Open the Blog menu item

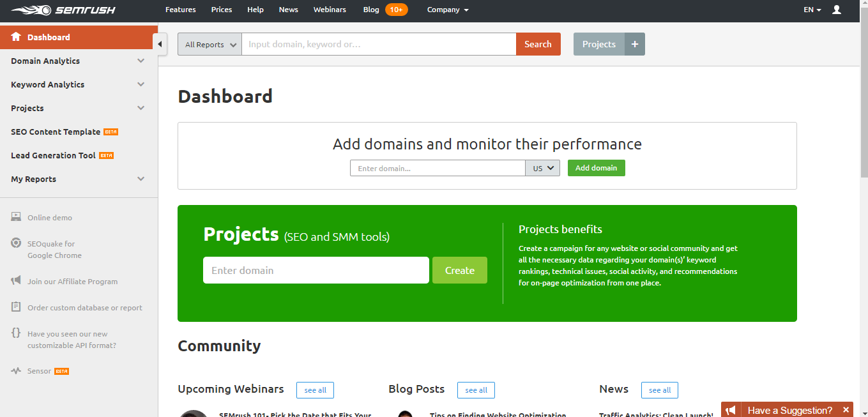371,10
